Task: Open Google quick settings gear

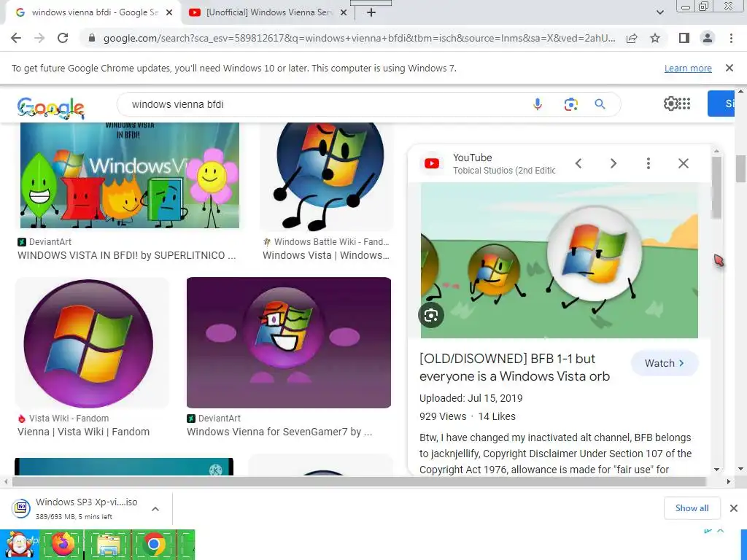Action: tap(670, 104)
